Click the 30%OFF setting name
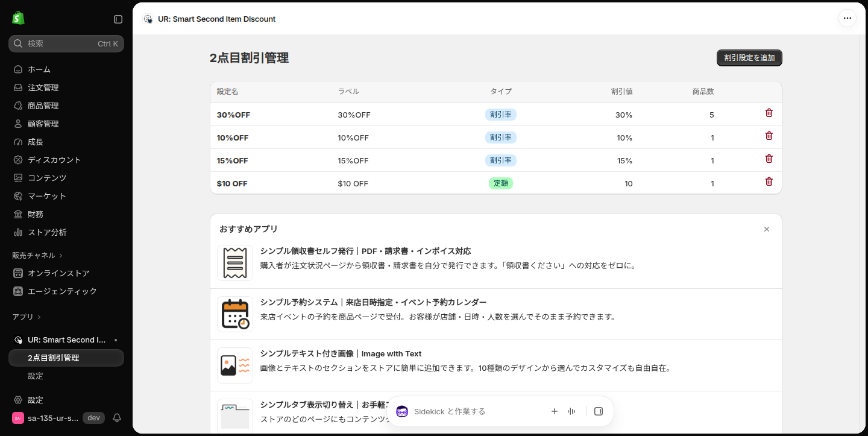 (233, 115)
